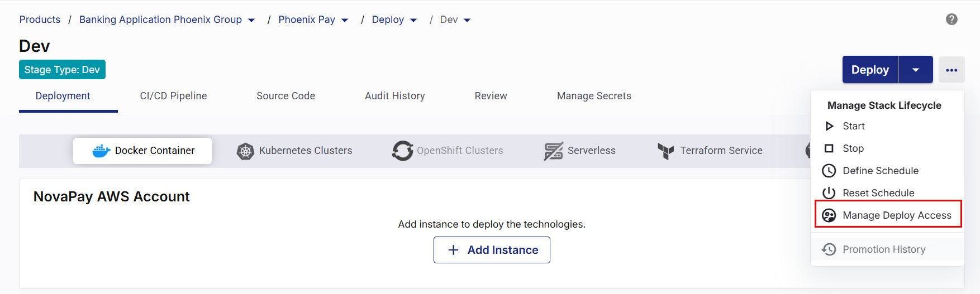Click the NovaPay AWS Account heading
Viewport: 980px width, 294px height.
[111, 196]
